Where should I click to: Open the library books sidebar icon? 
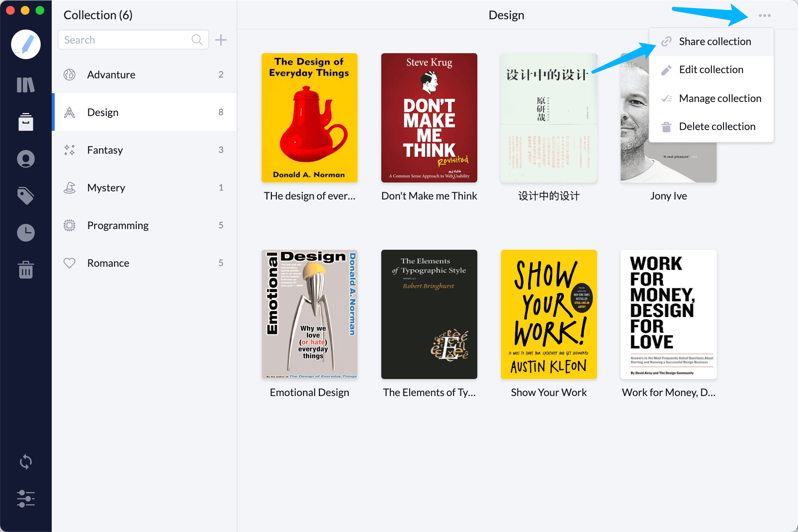click(25, 85)
